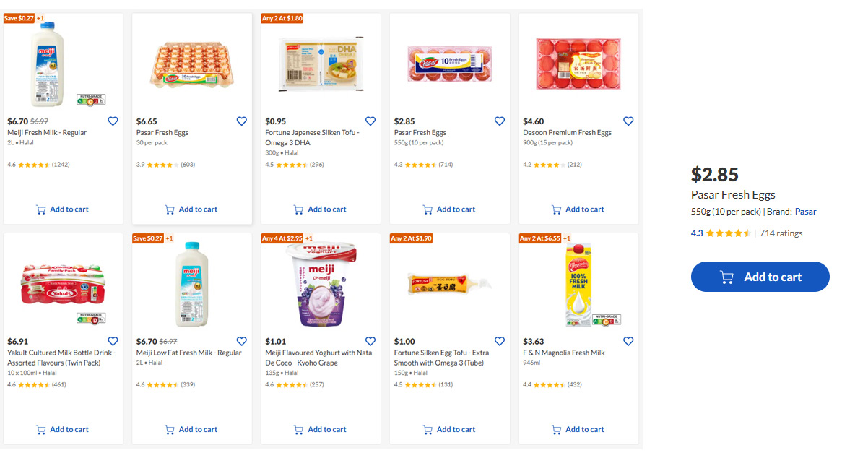
Task: Click heart icon on Dasoon Premium Fresh Eggs
Action: point(628,121)
